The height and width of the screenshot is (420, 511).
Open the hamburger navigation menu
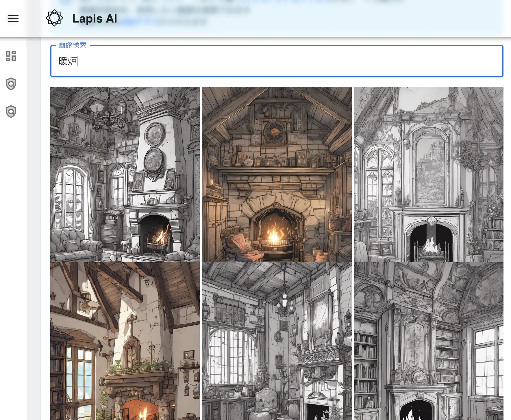pos(13,18)
